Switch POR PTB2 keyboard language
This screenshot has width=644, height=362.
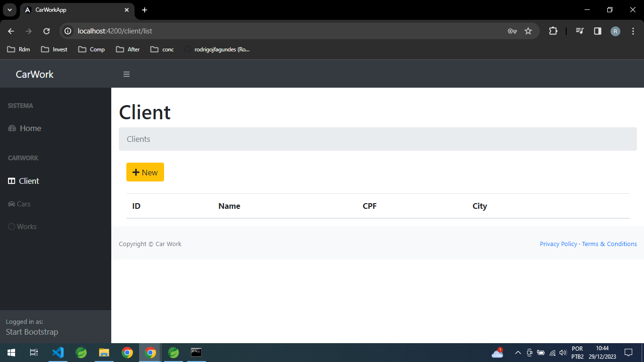(578, 353)
